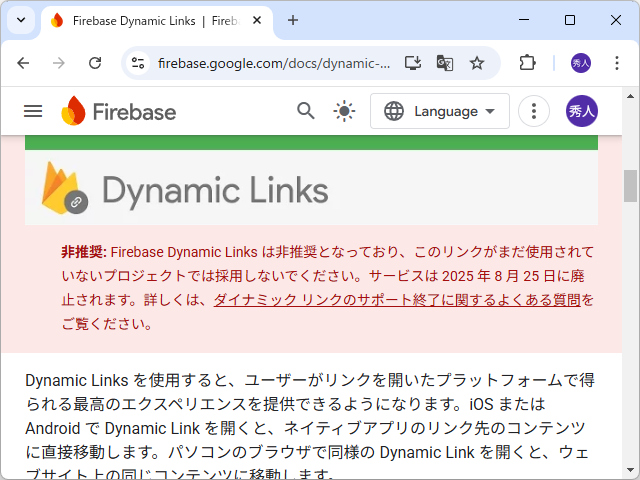Maximize the browser window
This screenshot has width=640, height=480.
(570, 20)
